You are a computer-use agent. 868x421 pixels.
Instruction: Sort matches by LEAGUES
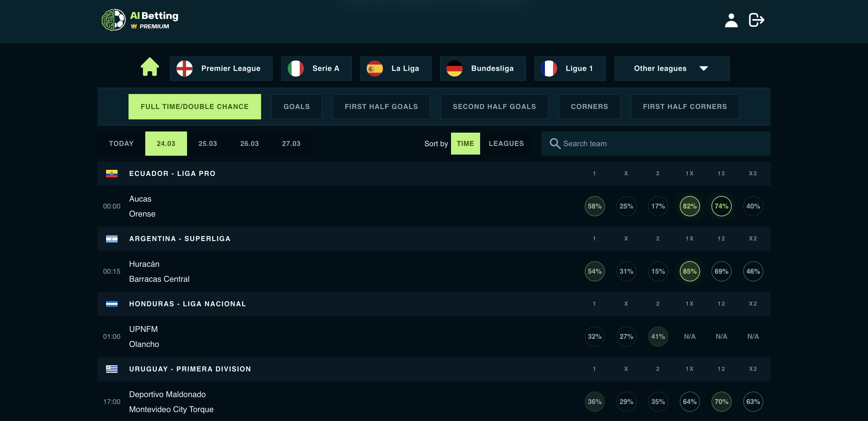click(506, 144)
